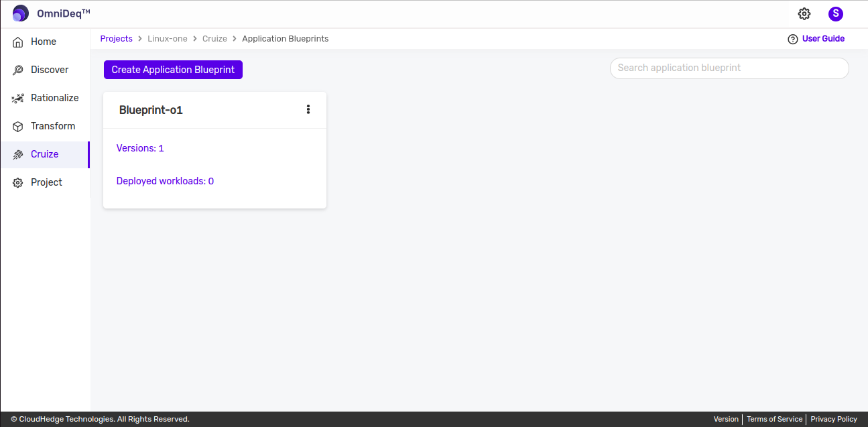Select the Project gear icon
Image resolution: width=868 pixels, height=427 pixels.
tap(18, 182)
